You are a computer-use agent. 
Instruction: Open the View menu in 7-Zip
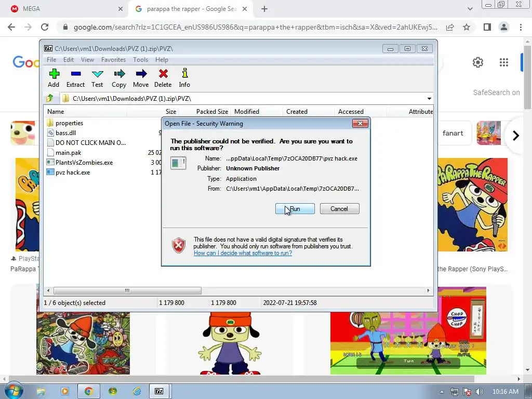(x=87, y=60)
